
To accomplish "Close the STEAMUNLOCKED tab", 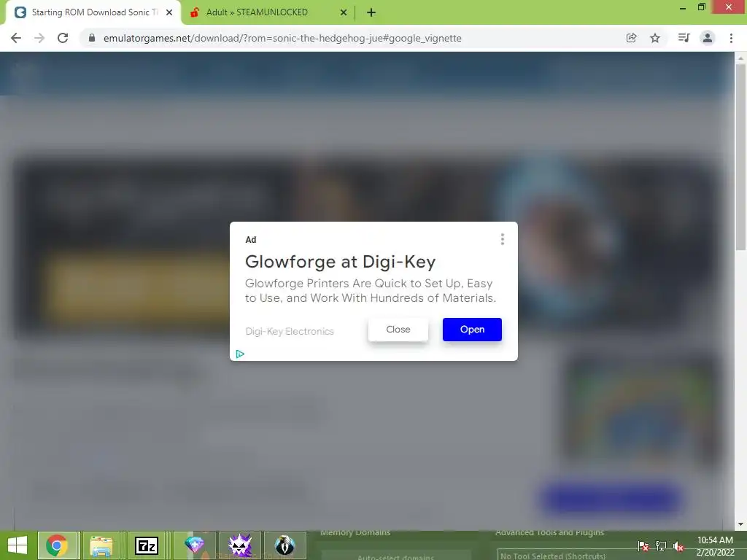I will pos(344,12).
